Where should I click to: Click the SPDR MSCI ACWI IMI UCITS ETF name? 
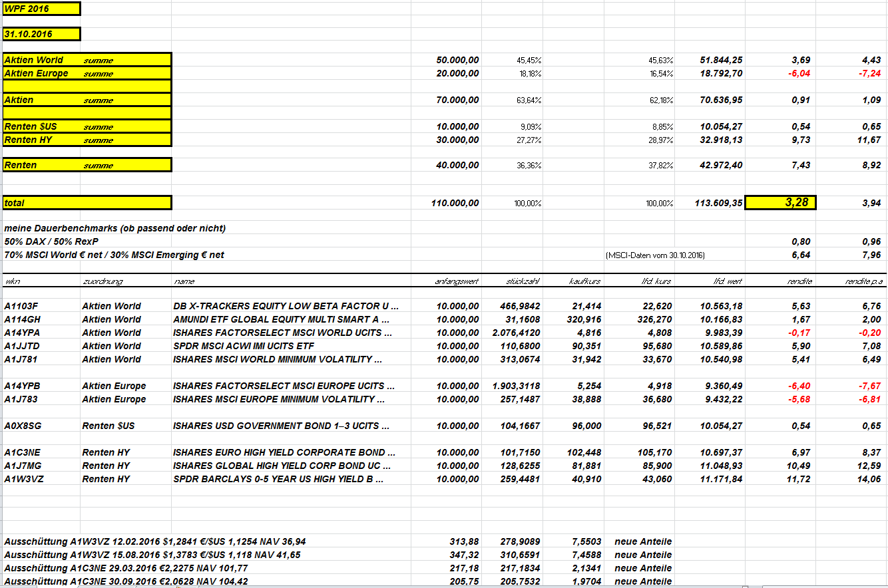click(244, 346)
